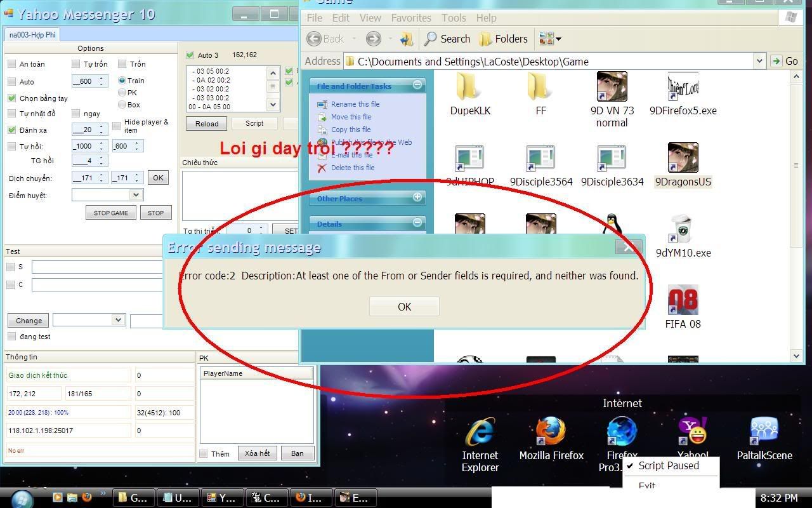Select the 9dYM10.exe shortcut icon
The width and height of the screenshot is (812, 508).
point(683,229)
